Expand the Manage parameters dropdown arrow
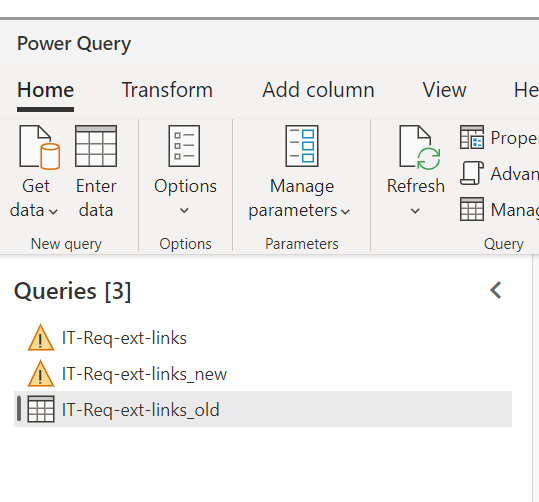 click(x=345, y=211)
